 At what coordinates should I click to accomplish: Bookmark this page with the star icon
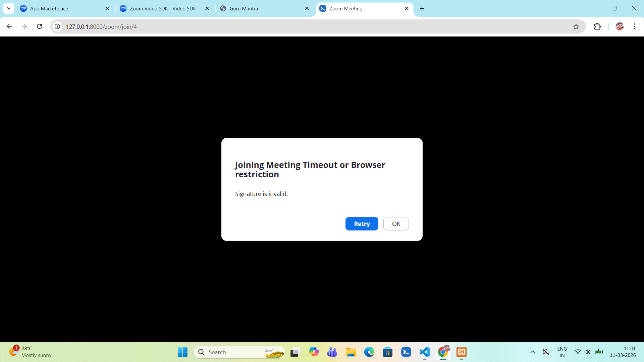(x=576, y=26)
